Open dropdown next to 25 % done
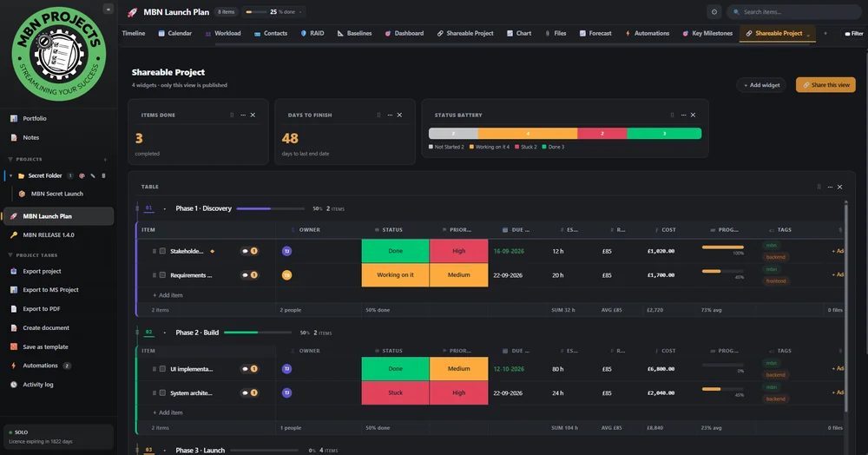This screenshot has height=455, width=868. pos(300,11)
